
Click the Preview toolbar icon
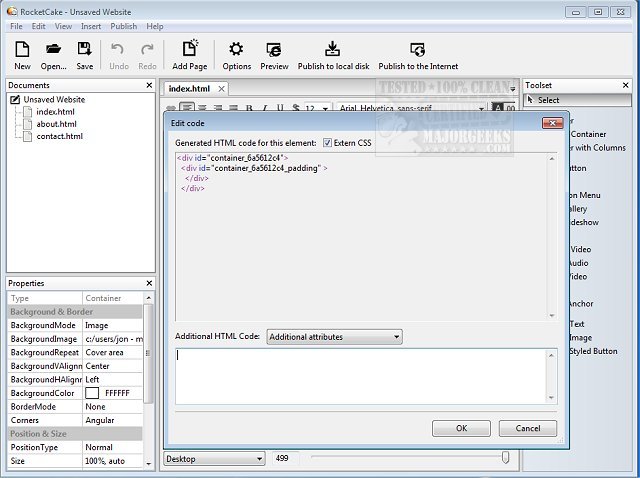[x=274, y=49]
